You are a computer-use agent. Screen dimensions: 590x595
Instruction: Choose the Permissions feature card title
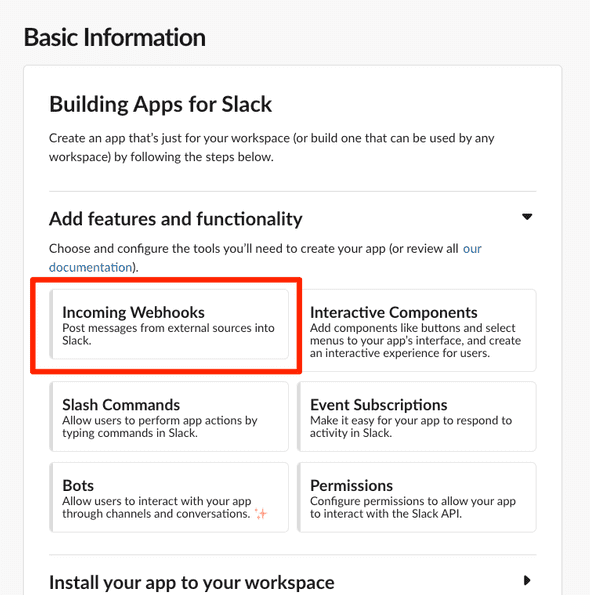click(351, 486)
